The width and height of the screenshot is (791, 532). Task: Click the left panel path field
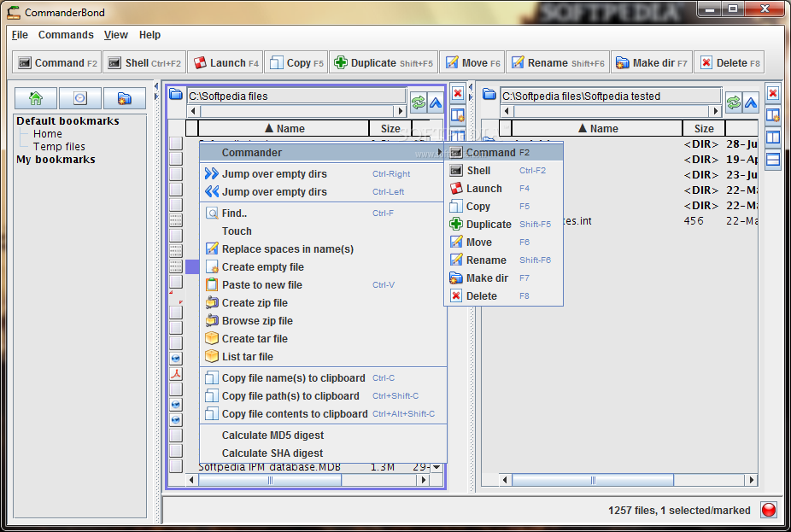[296, 96]
